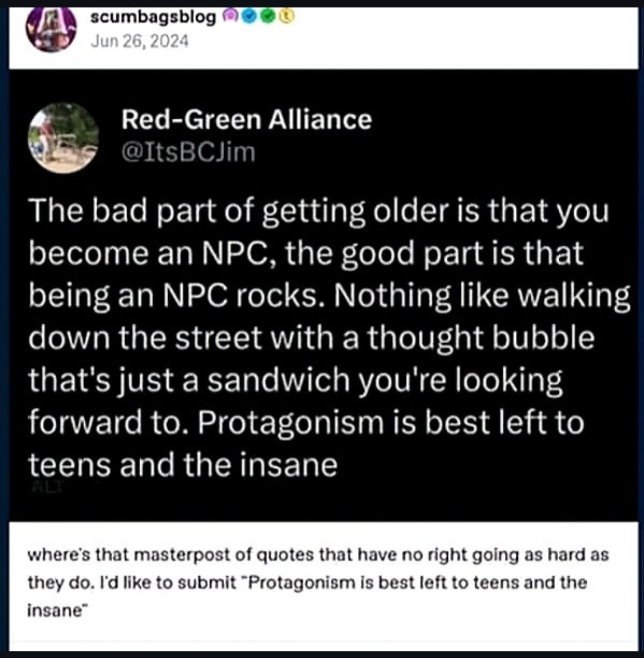Open the Jun 26, 2024 post timestamp
The height and width of the screenshot is (658, 644).
pyautogui.click(x=140, y=41)
